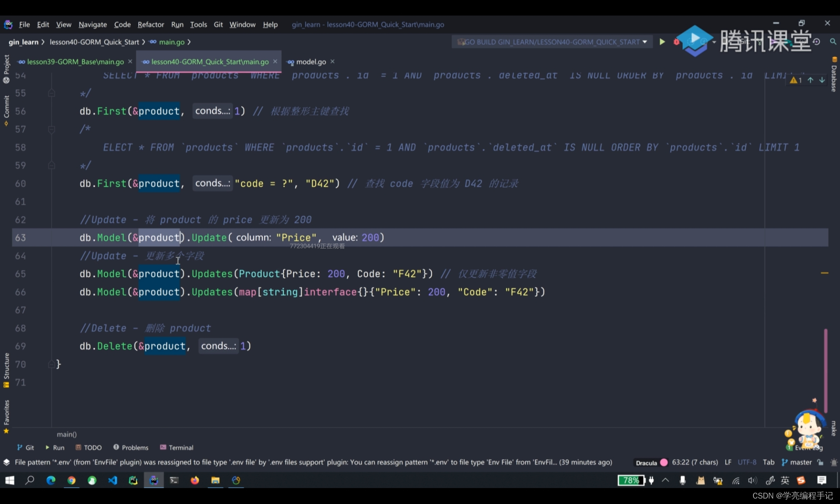Open the Project tool window
840x504 pixels.
[6, 68]
